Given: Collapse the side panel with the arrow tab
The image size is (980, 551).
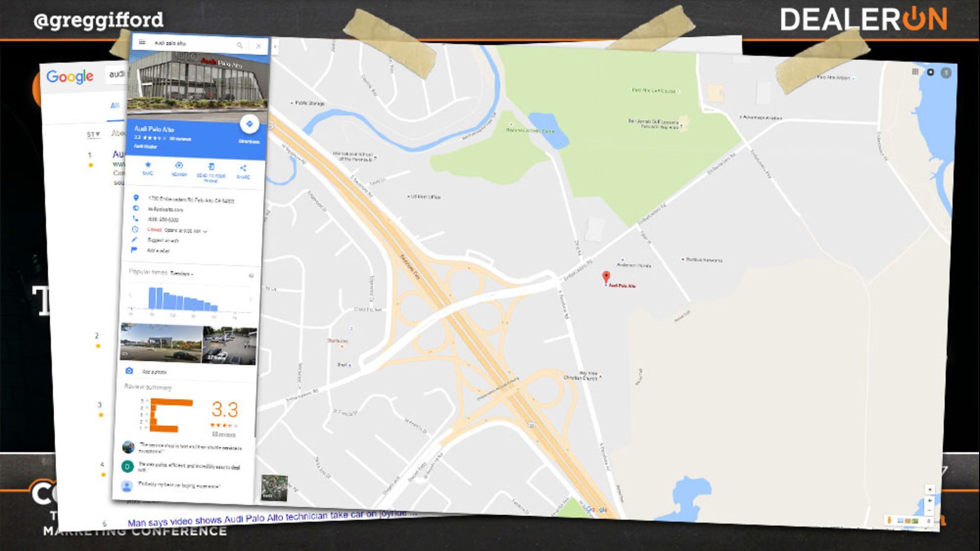Looking at the screenshot, I should (x=275, y=47).
